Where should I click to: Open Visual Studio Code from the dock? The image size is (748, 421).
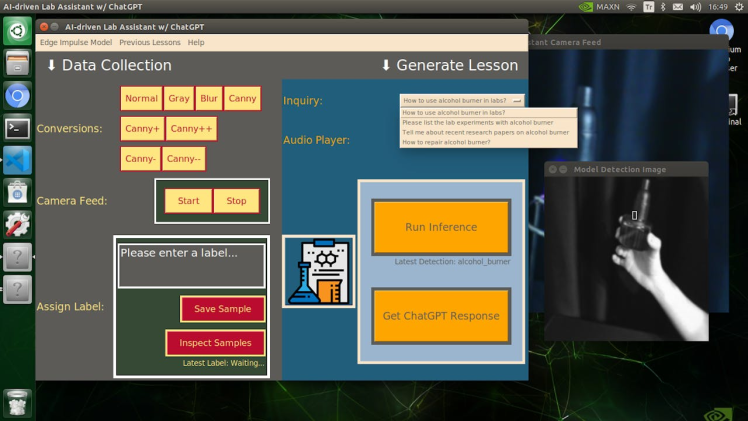17,161
